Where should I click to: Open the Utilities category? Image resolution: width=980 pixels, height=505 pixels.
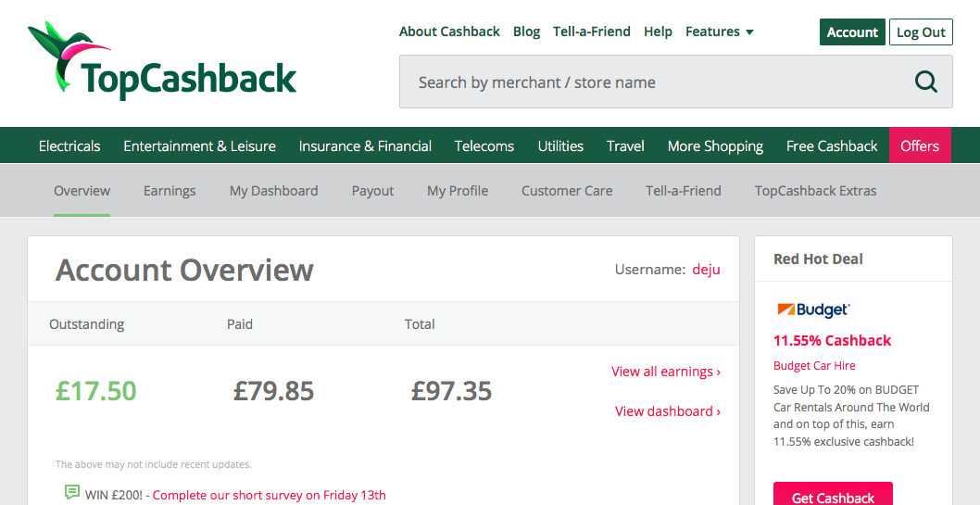coord(560,145)
